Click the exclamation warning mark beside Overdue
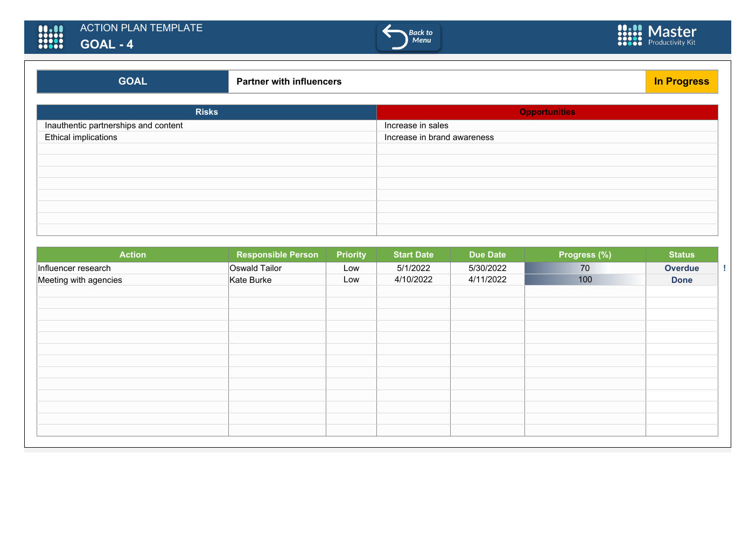 [725, 268]
